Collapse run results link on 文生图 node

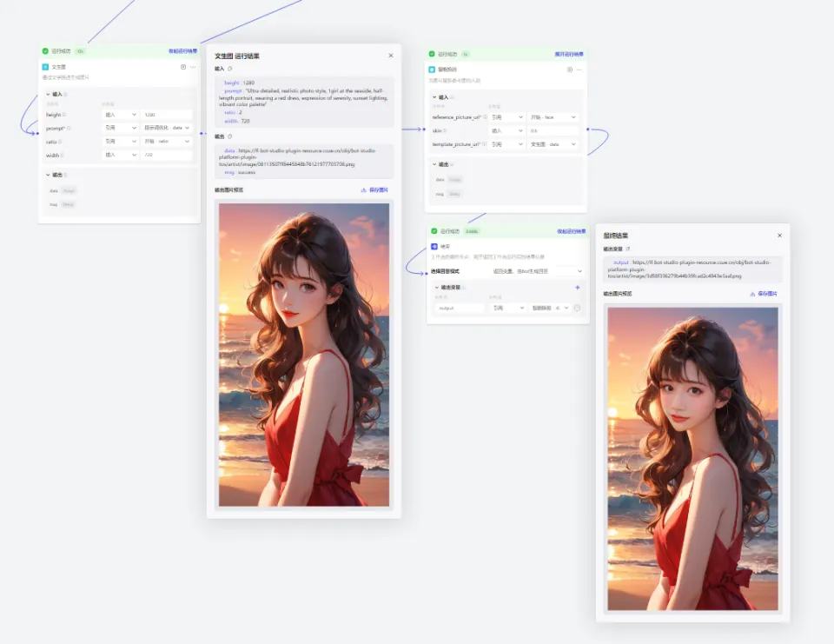coord(182,51)
